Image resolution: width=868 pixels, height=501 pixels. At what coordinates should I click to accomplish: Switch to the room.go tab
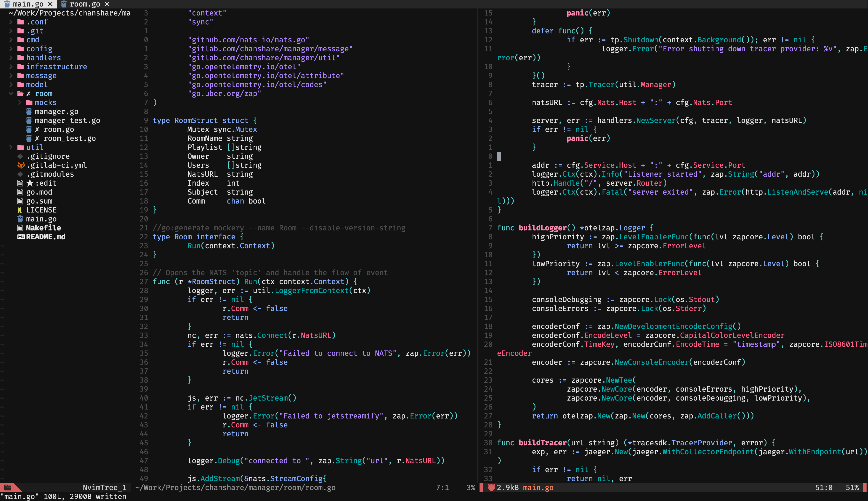(x=85, y=4)
